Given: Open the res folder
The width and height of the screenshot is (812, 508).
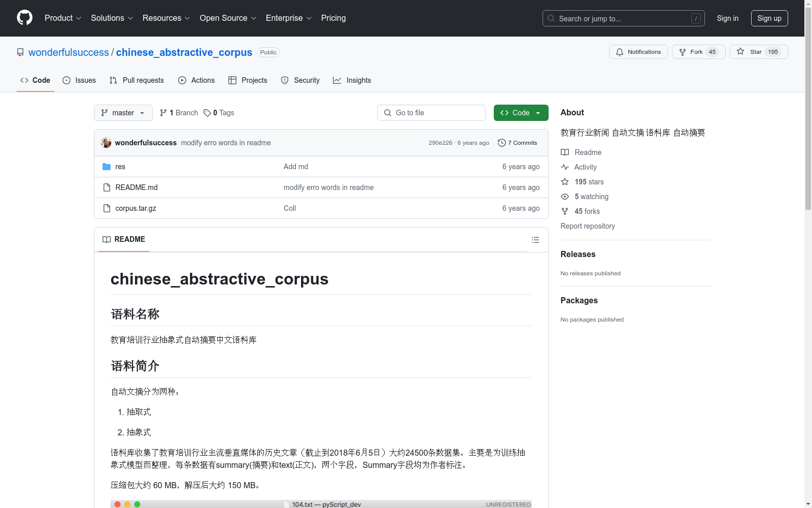Looking at the screenshot, I should pos(120,167).
